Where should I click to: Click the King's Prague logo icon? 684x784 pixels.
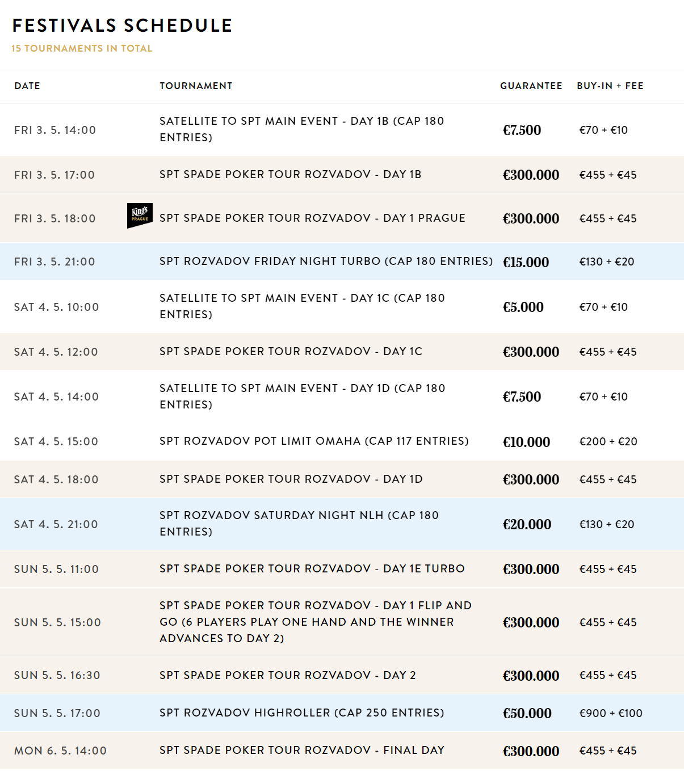[140, 216]
